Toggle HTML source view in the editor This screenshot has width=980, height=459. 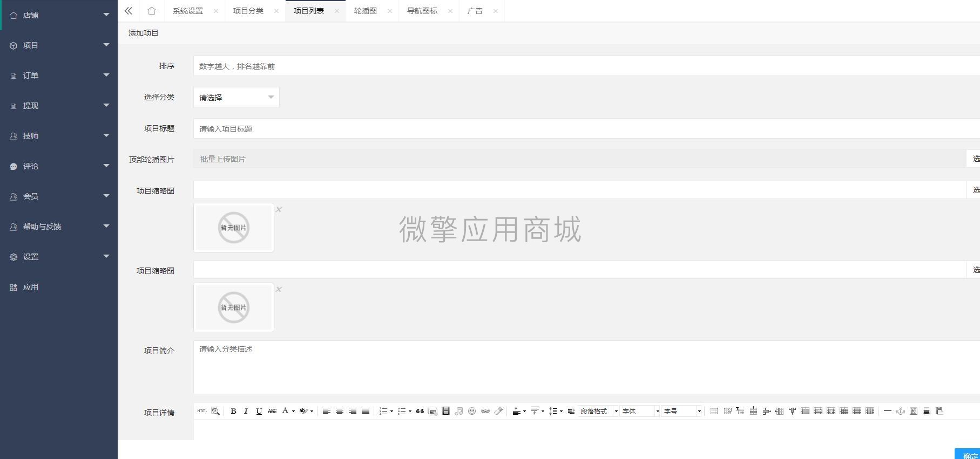(x=202, y=411)
